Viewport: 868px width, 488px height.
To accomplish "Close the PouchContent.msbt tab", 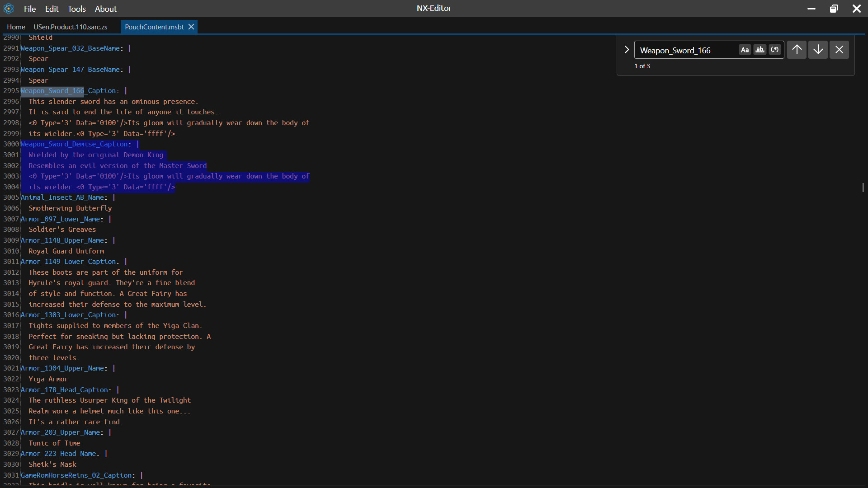I will (191, 27).
